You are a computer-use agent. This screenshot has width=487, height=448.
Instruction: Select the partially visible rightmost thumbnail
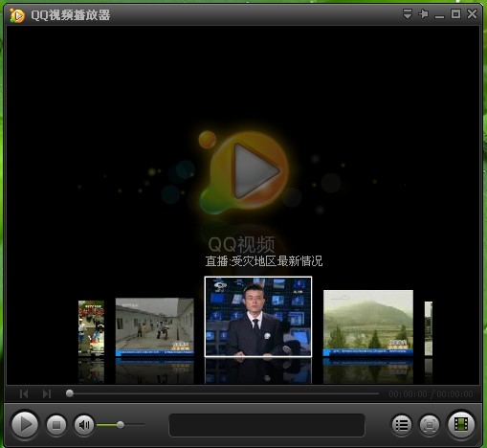(429, 328)
